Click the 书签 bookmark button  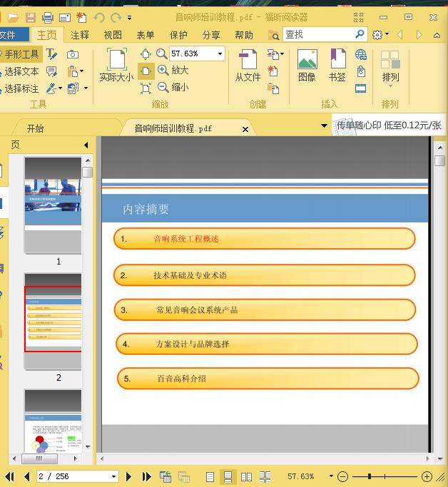[x=337, y=65]
